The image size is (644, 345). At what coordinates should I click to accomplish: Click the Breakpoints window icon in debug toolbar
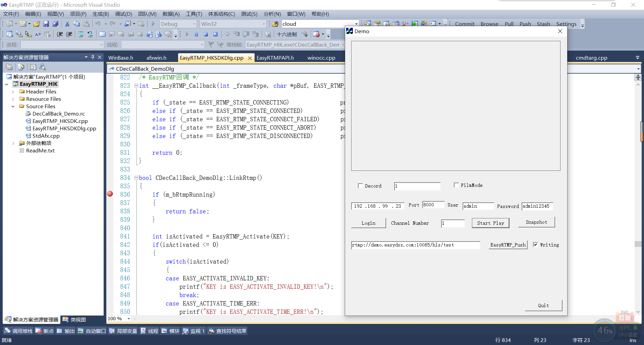(316, 34)
